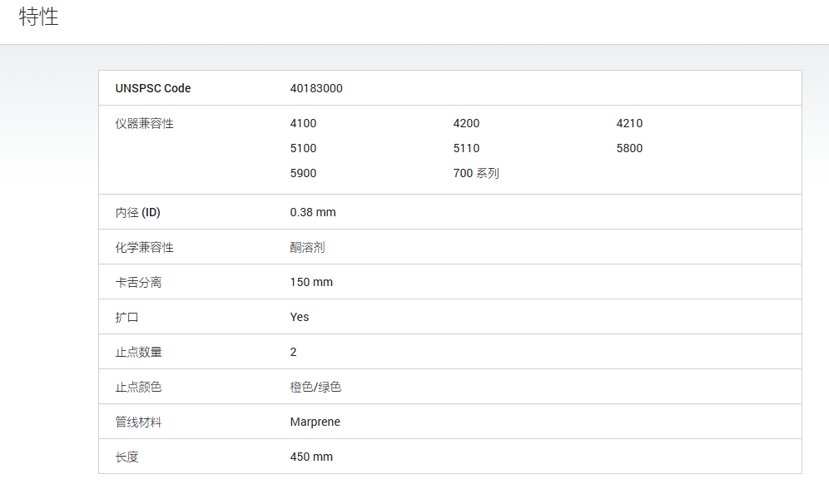Click the 5100 compatibility entry
This screenshot has height=504, width=829.
(x=303, y=148)
